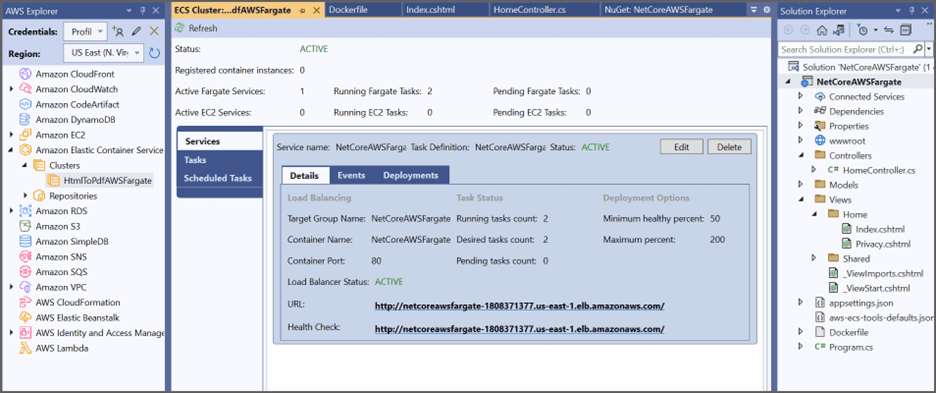Open the load balancer URL link
Screen dimensions: 936x393
coord(519,306)
